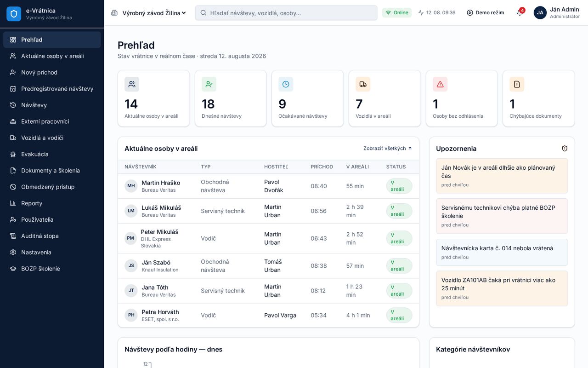Image resolution: width=588 pixels, height=368 pixels.
Task: Click the Online status badge
Action: coord(397,13)
